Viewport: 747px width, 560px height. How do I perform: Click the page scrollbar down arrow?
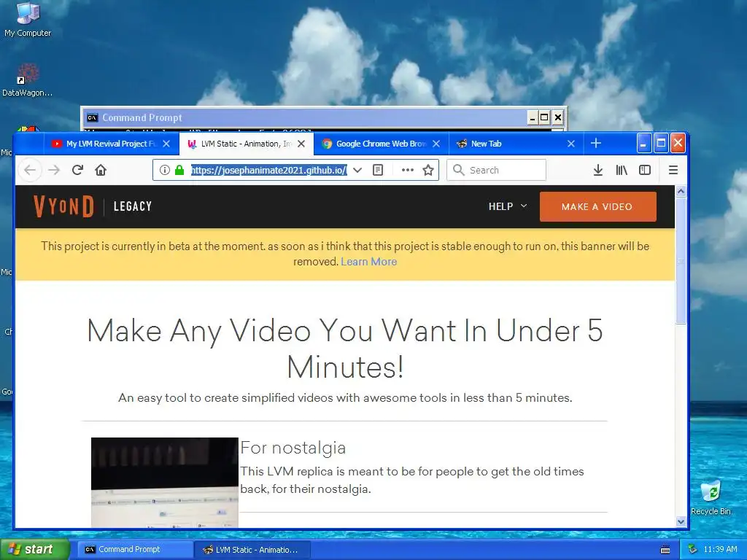pos(681,521)
